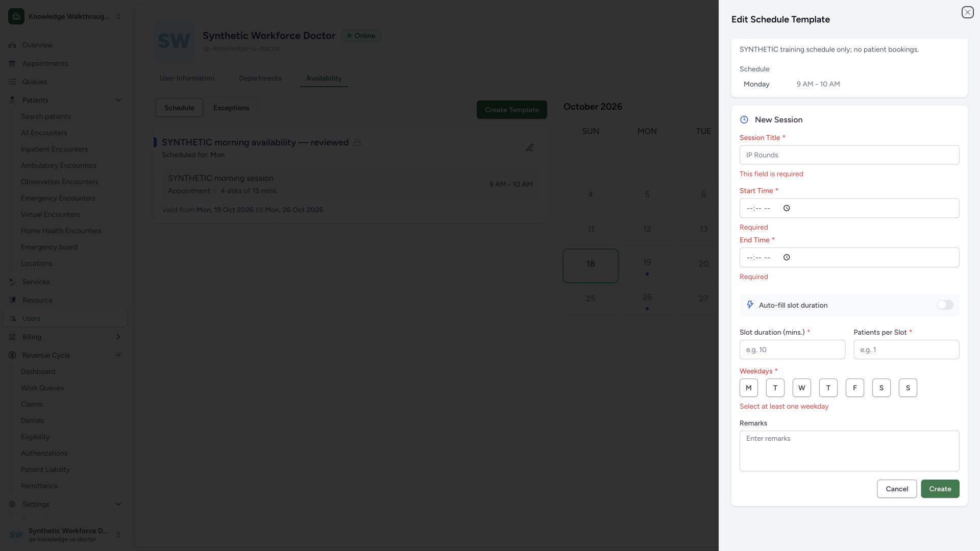
Task: Click the Appointments sidebar icon
Action: point(12,63)
